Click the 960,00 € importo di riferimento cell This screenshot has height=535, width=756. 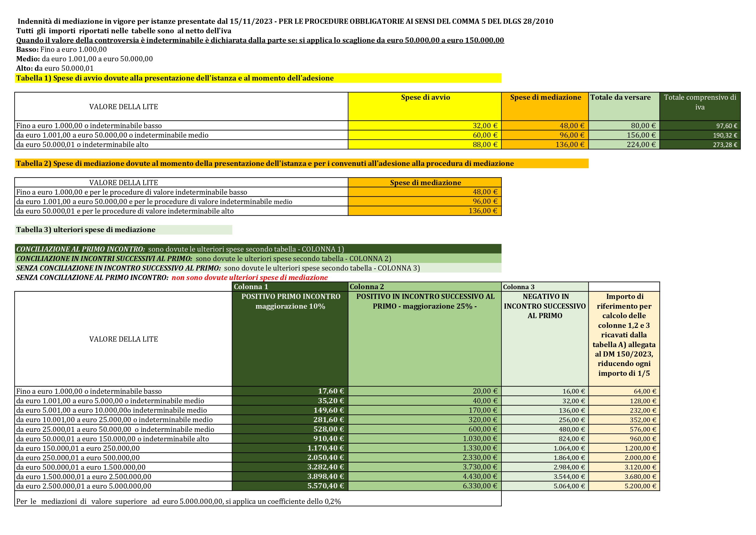[x=624, y=439]
